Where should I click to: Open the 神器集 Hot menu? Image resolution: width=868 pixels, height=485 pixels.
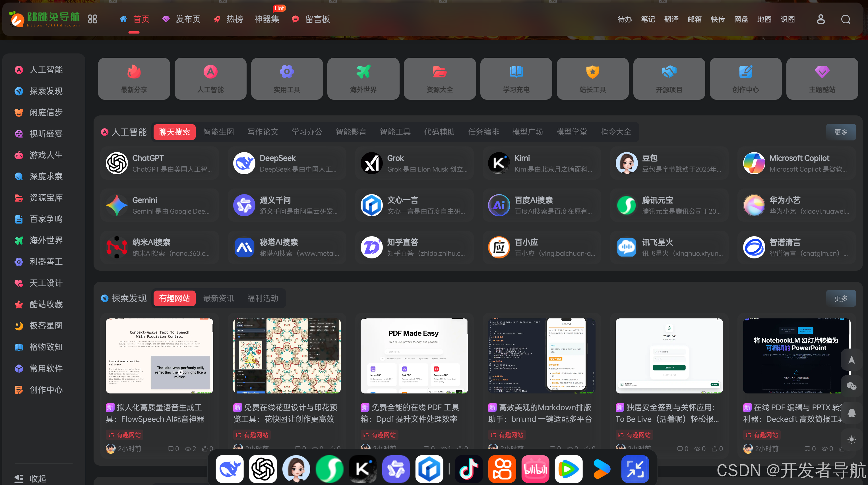[266, 19]
